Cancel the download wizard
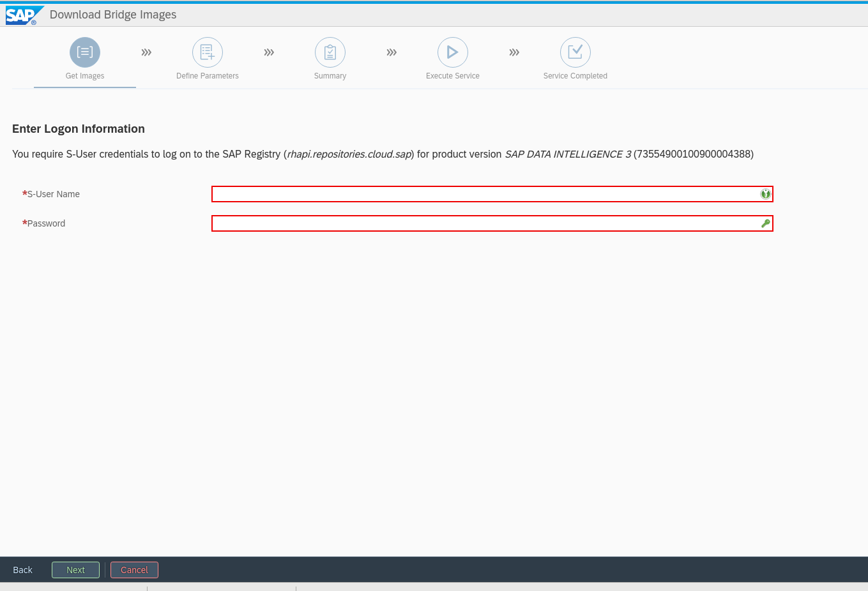The image size is (868, 591). [x=134, y=570]
